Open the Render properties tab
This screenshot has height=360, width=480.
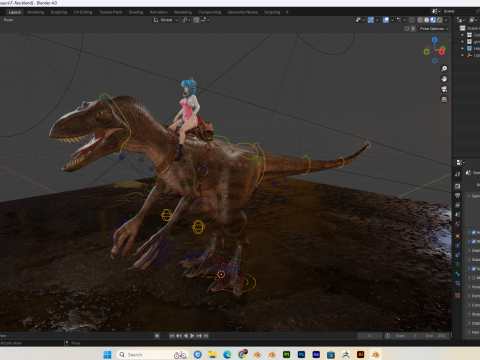click(x=458, y=186)
